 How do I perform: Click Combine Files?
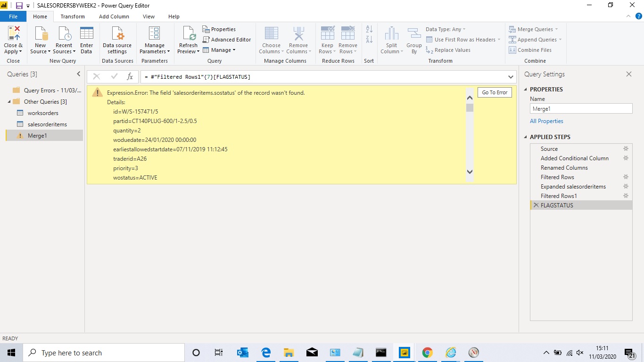pos(530,50)
